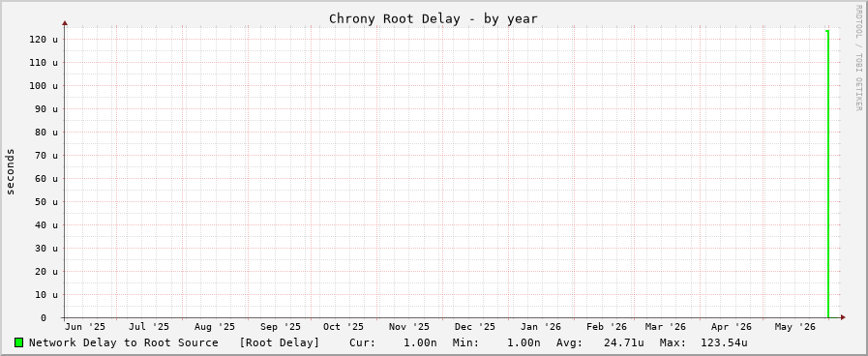868x356 pixels.
Task: Click the '90 u' y-axis tick label
Action: [45, 109]
